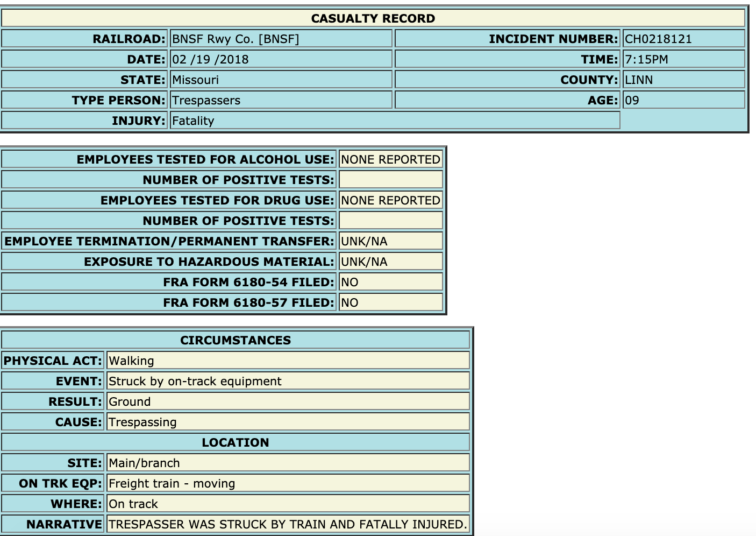Click FRA FORM 6180-57 FILED: label

point(249,302)
